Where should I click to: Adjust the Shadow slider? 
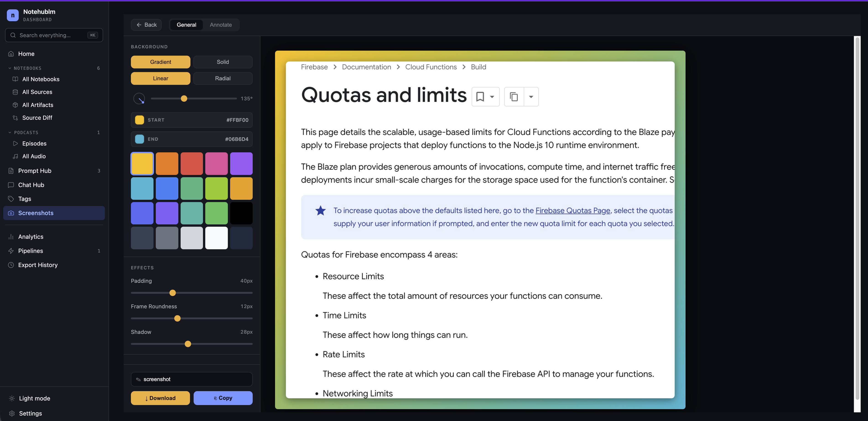pos(192,344)
